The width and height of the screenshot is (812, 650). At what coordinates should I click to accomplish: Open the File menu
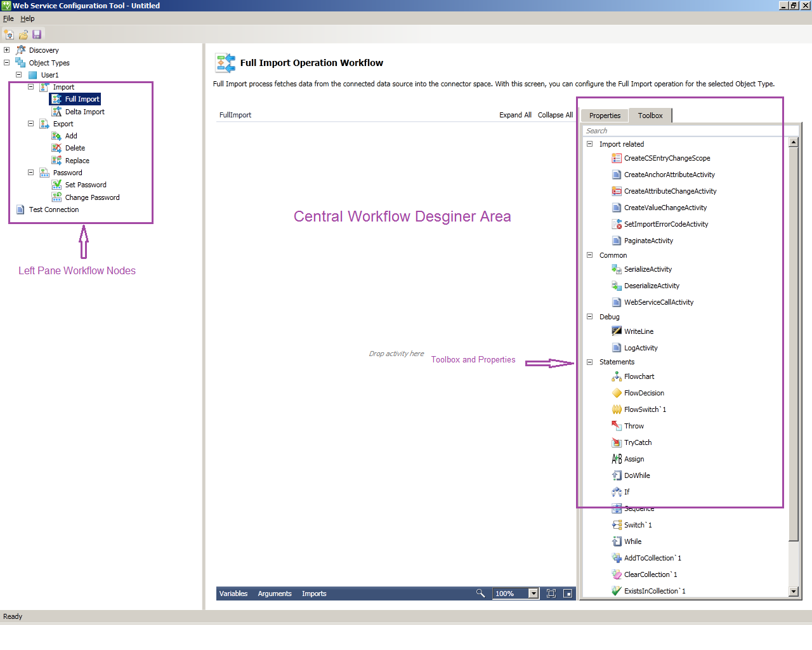point(8,18)
